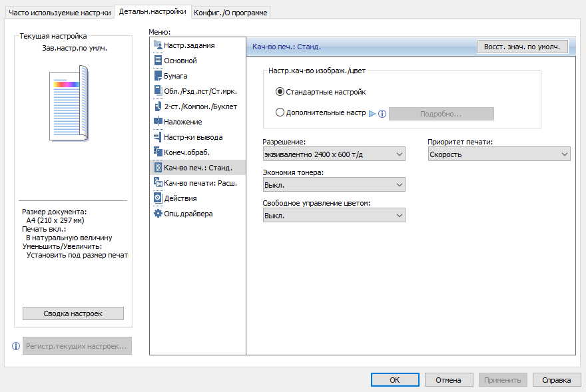The image size is (586, 392).
Task: Click the Кач-во печ.: Станд. icon
Action: tap(158, 168)
